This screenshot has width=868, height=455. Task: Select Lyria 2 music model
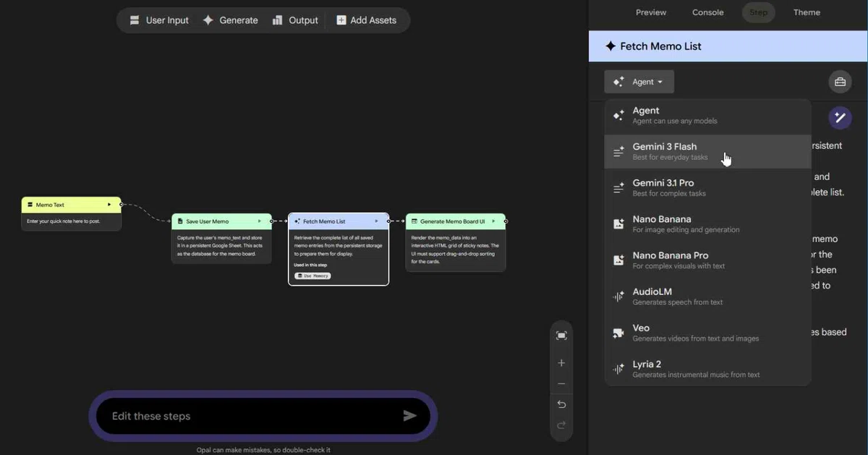coord(707,369)
